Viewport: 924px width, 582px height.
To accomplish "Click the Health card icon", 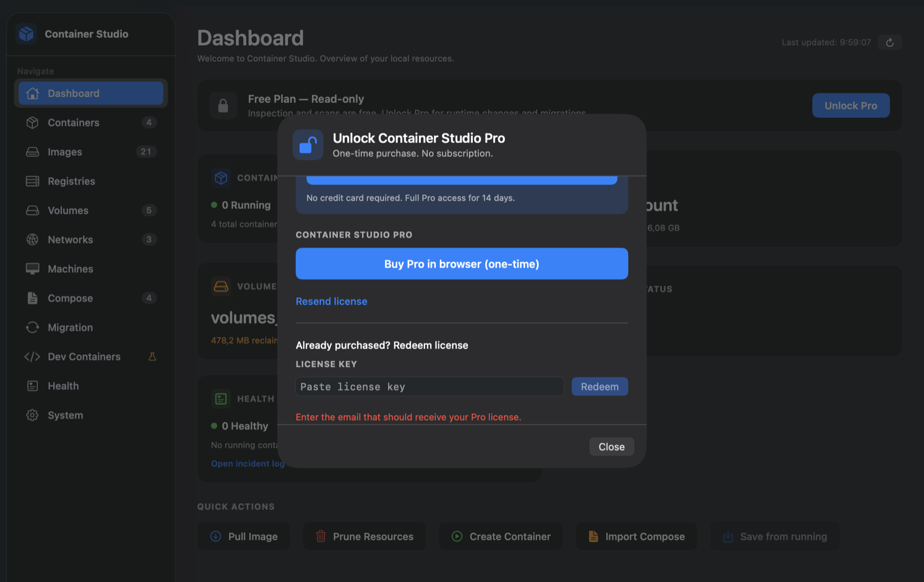I will [x=221, y=399].
